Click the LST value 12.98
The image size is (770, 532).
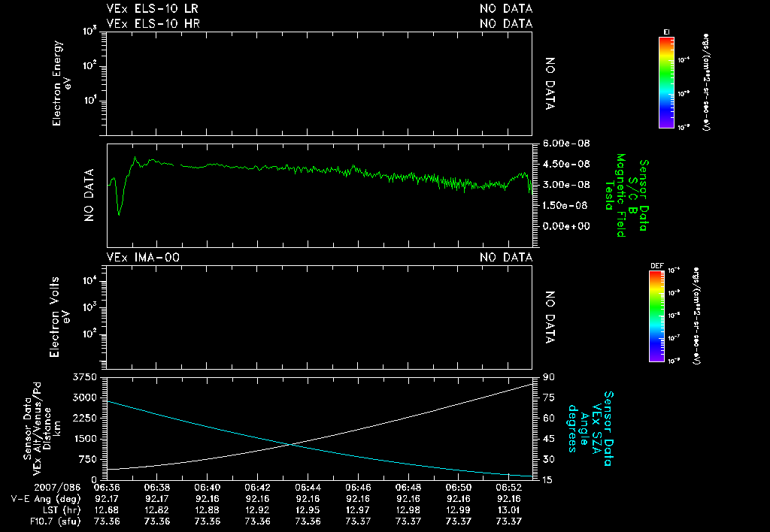(408, 510)
